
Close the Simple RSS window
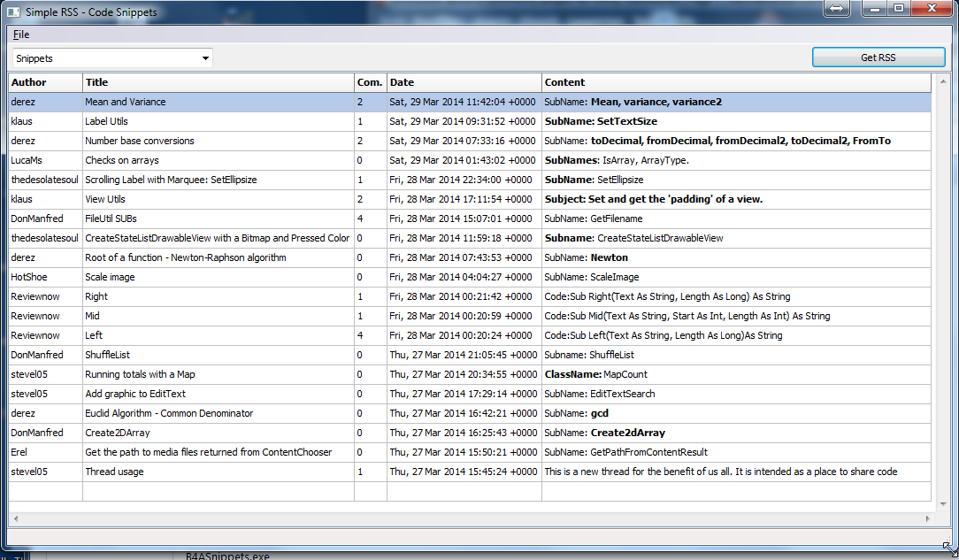(932, 9)
